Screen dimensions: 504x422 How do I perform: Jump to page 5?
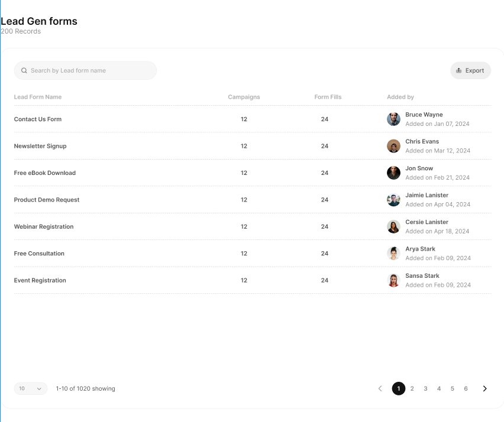coord(453,388)
